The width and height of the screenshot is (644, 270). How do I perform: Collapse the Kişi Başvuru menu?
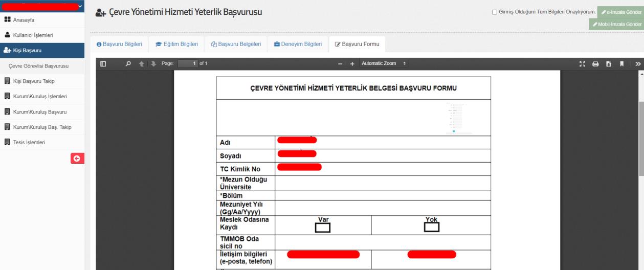42,50
